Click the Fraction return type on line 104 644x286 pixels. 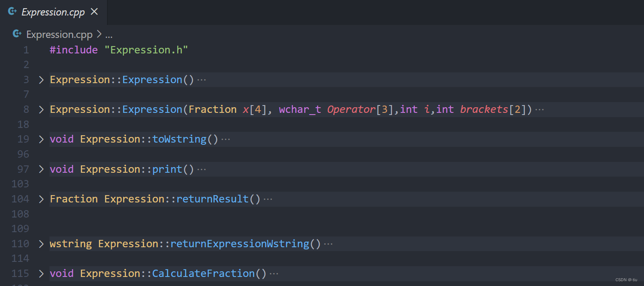74,199
